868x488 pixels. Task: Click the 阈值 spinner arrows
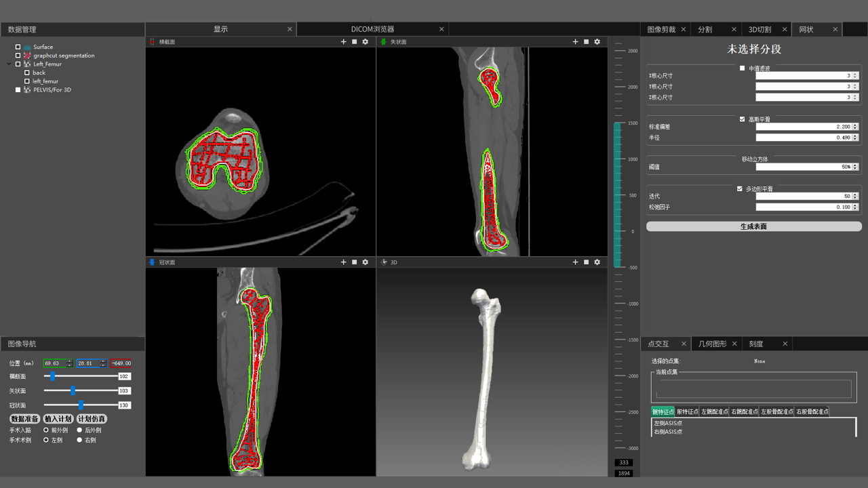coord(855,167)
